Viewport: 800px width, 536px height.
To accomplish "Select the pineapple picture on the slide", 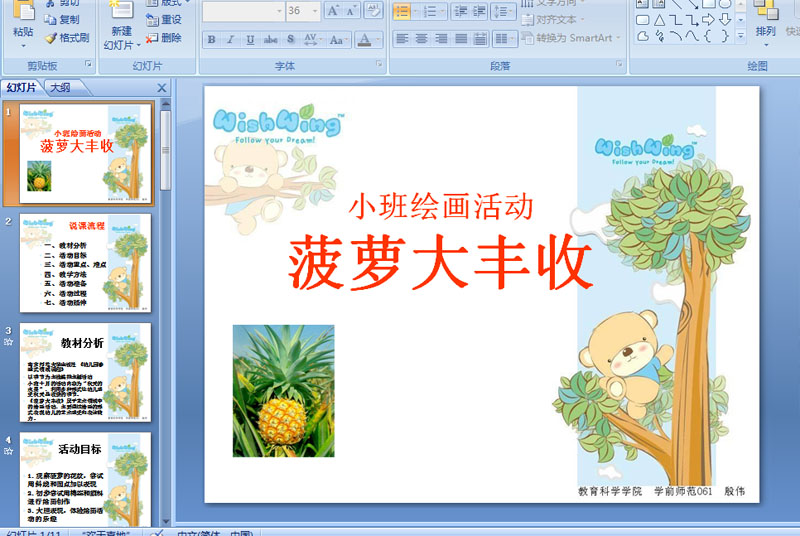I will click(x=284, y=391).
